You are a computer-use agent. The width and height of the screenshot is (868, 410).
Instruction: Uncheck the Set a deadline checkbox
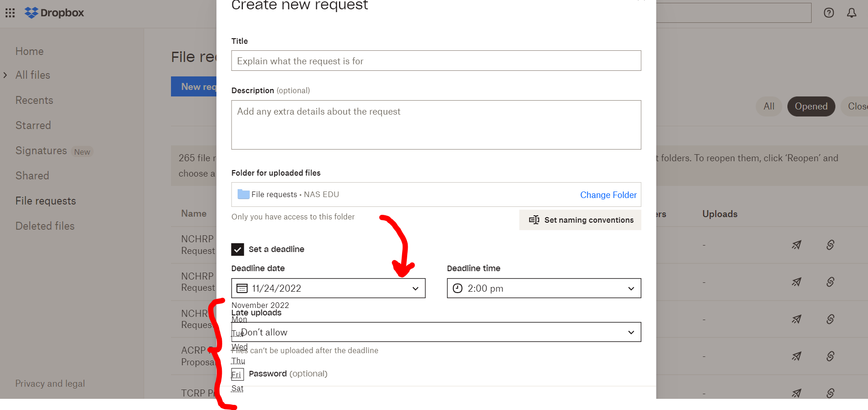tap(238, 249)
